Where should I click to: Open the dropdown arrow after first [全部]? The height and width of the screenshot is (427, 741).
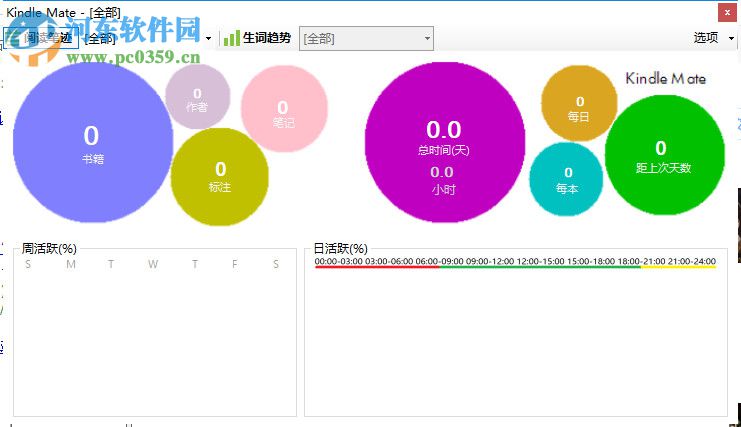pos(208,38)
